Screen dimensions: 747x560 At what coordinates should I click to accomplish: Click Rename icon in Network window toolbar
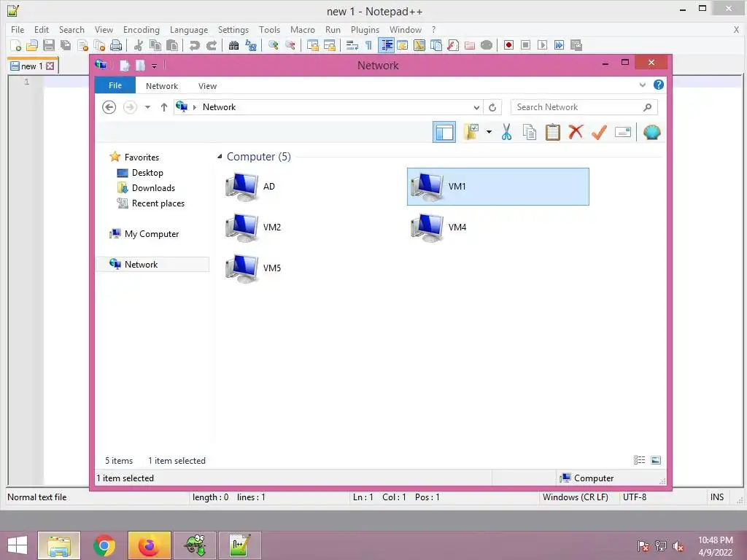point(623,132)
